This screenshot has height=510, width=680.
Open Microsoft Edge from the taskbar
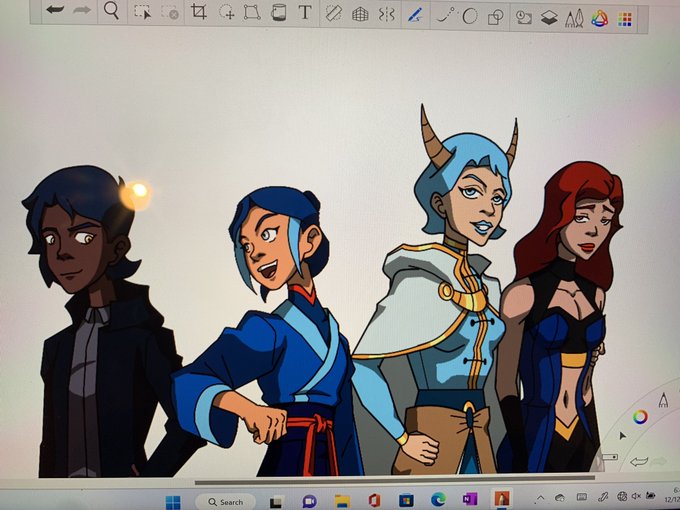click(438, 500)
